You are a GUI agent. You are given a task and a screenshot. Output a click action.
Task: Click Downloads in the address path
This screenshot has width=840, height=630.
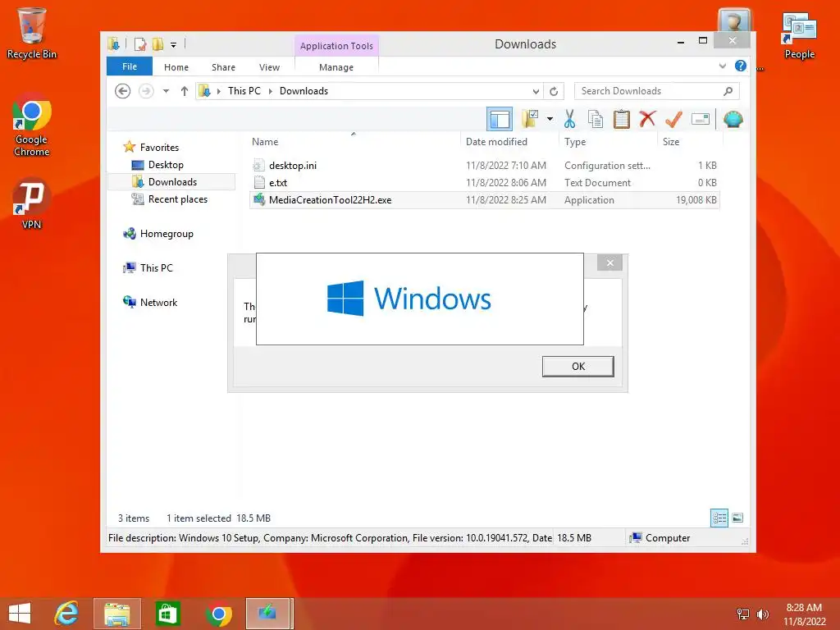tap(304, 91)
